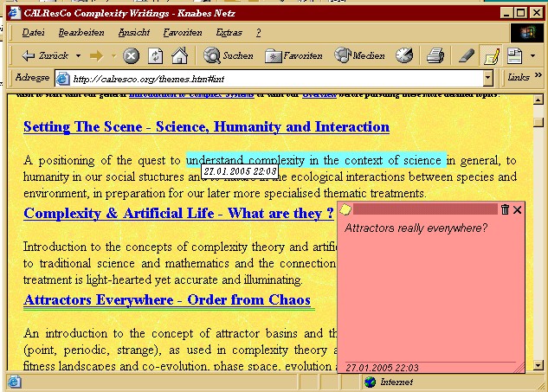Click the Windows flag throbber logo
Screen dimensions: 548x392
526,33
